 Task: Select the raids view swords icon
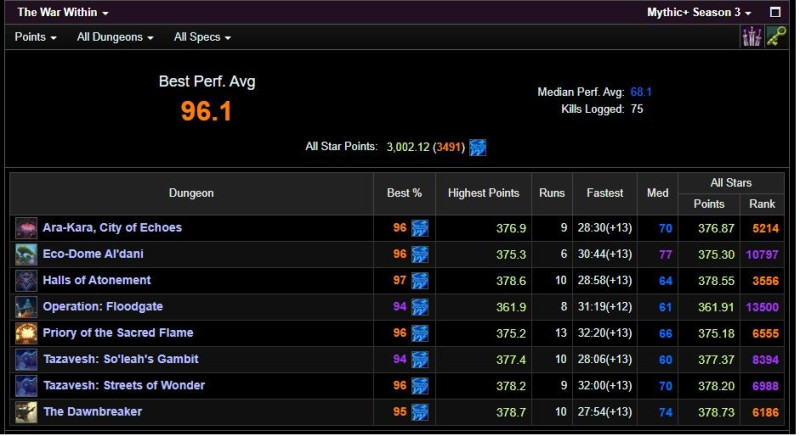click(x=752, y=37)
